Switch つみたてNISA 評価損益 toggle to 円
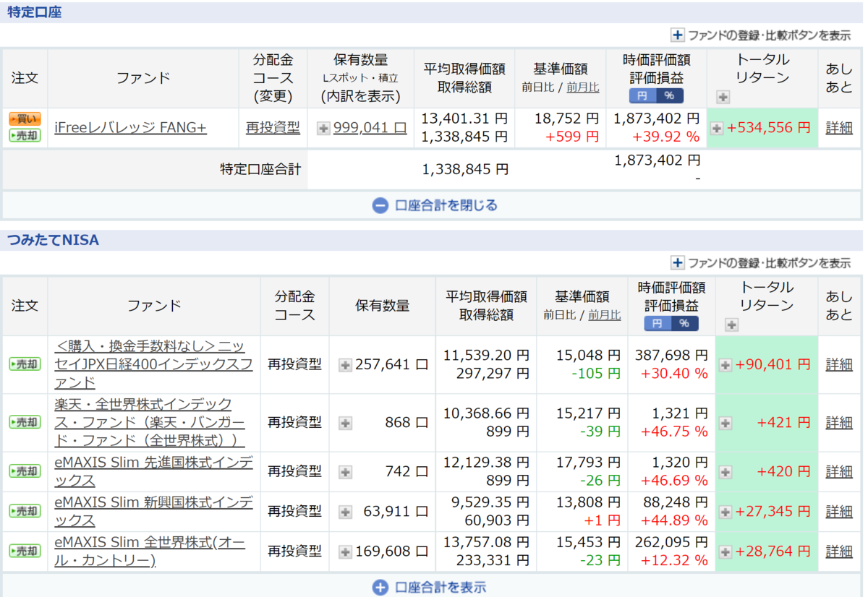 (658, 323)
